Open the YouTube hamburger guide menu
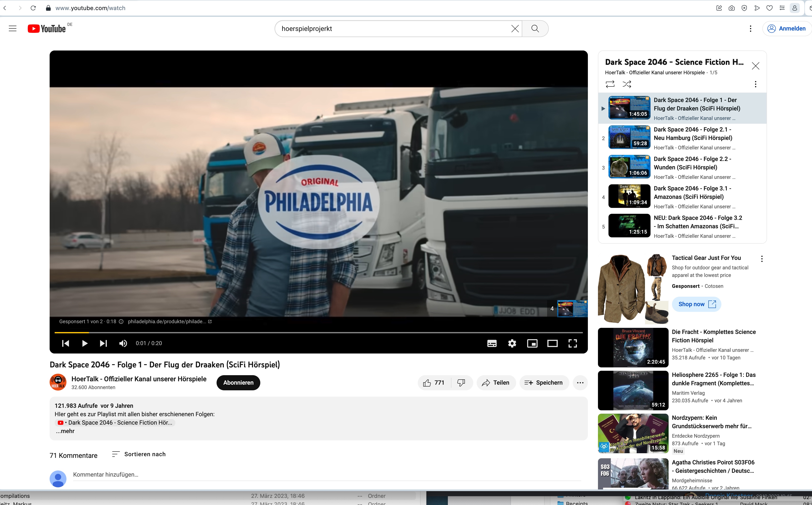 click(13, 28)
